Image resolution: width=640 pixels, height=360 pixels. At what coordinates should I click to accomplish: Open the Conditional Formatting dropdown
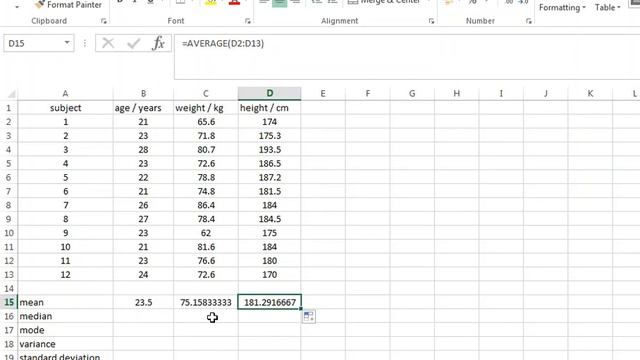point(562,7)
